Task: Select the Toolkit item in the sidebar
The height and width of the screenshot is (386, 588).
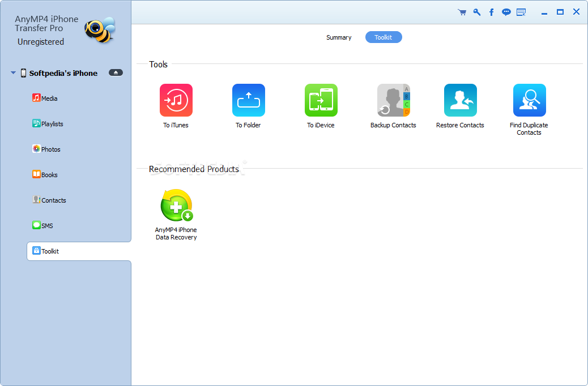Action: [79, 251]
